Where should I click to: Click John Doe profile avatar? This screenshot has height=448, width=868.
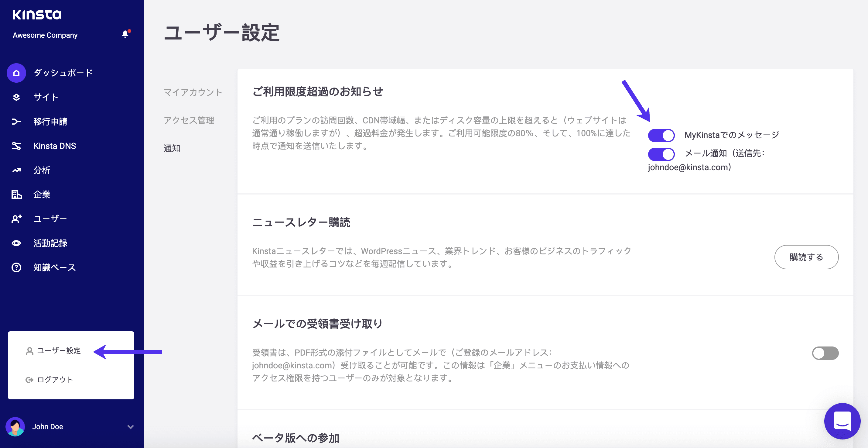tap(15, 427)
